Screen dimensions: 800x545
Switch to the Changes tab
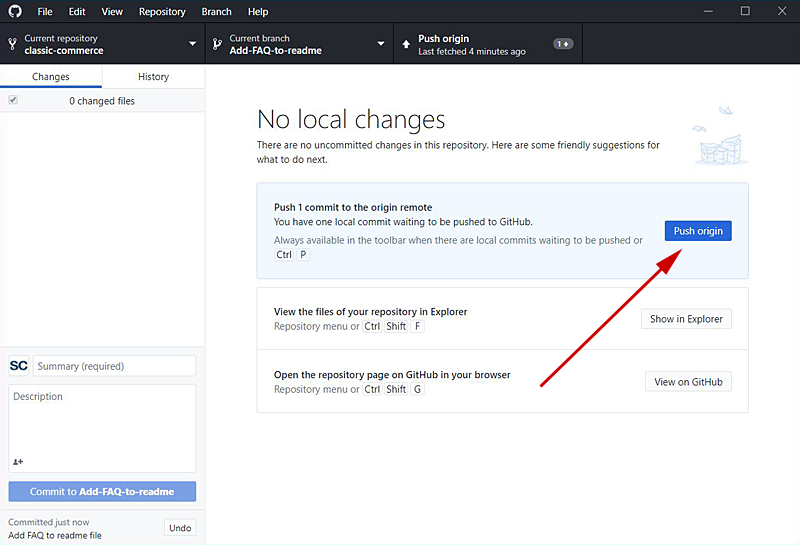[51, 77]
